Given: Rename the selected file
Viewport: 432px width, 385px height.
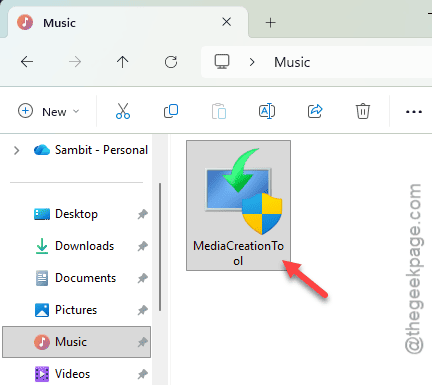Looking at the screenshot, I should (267, 111).
